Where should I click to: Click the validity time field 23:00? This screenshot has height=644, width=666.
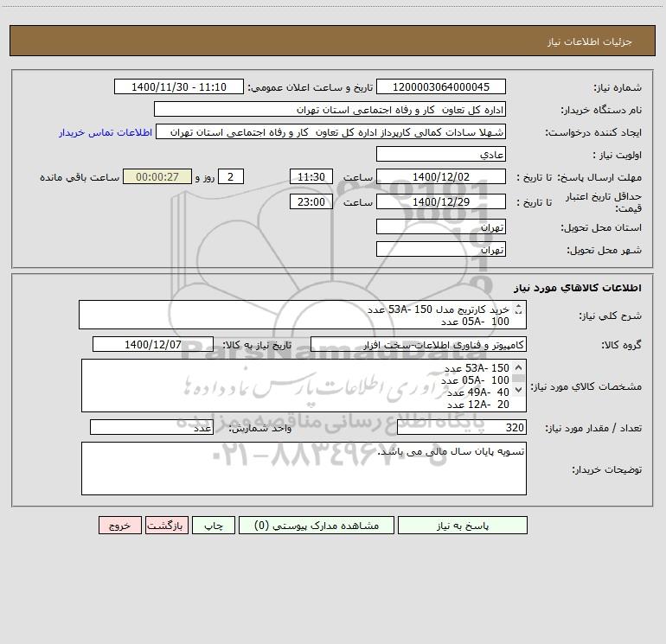point(311,201)
